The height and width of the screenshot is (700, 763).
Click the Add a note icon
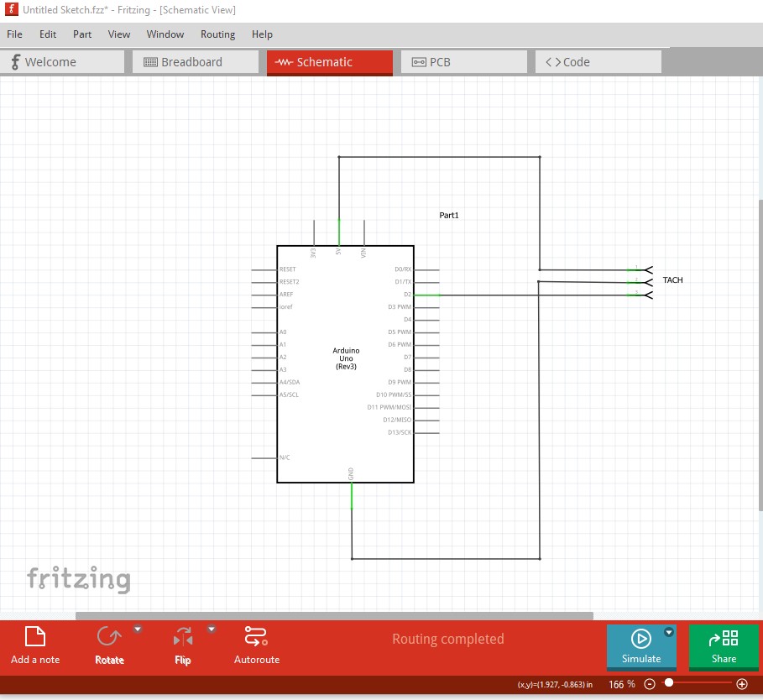coord(35,636)
